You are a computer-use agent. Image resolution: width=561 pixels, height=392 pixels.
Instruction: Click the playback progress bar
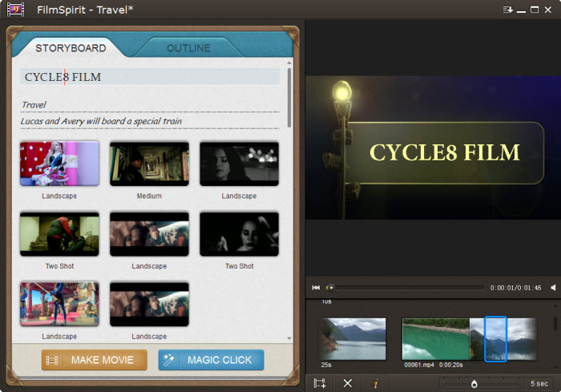coord(405,287)
